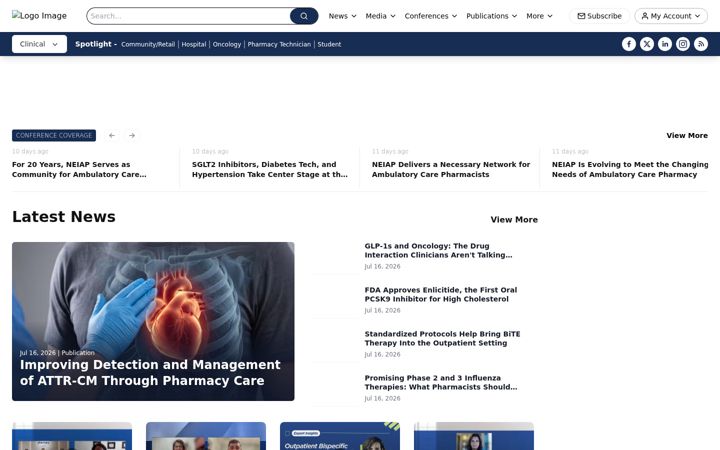The height and width of the screenshot is (450, 720).
Task: Select Oncology spotlight link
Action: pos(227,45)
